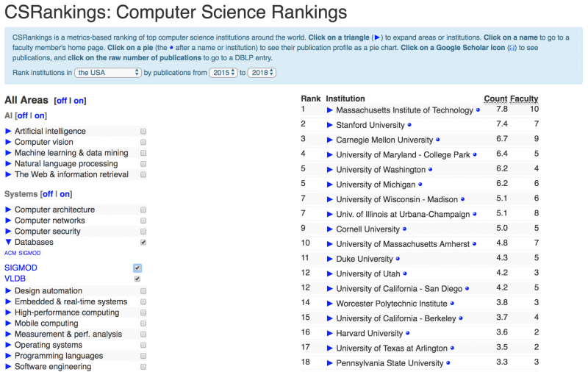Open the 'the USA' region dropdown
The height and width of the screenshot is (372, 588).
coord(108,73)
